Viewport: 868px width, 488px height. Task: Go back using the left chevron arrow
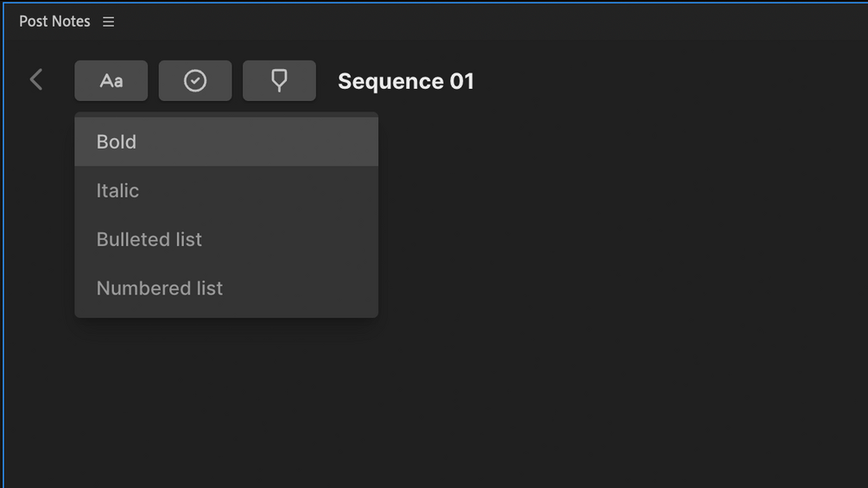(x=36, y=80)
